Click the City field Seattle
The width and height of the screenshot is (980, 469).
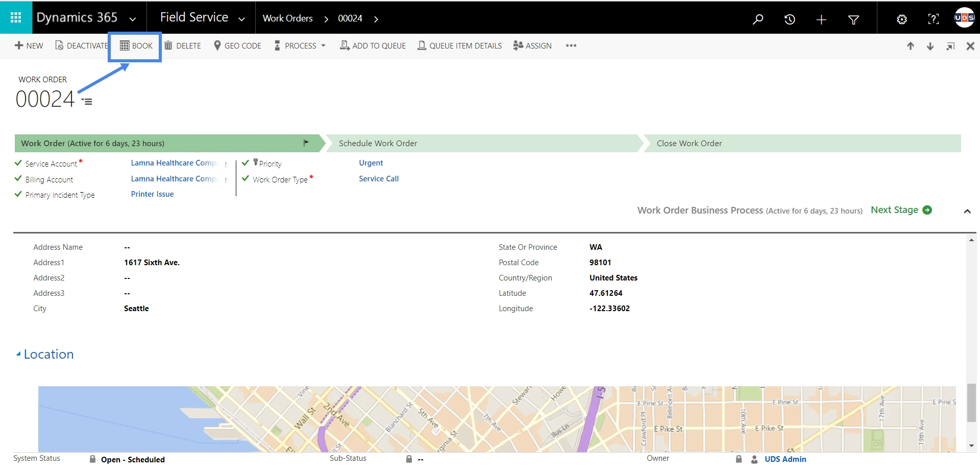click(x=136, y=309)
